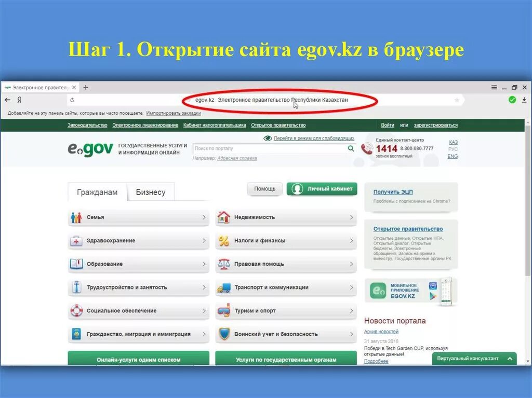Click Услуги по государственным органам button

[x=286, y=359]
